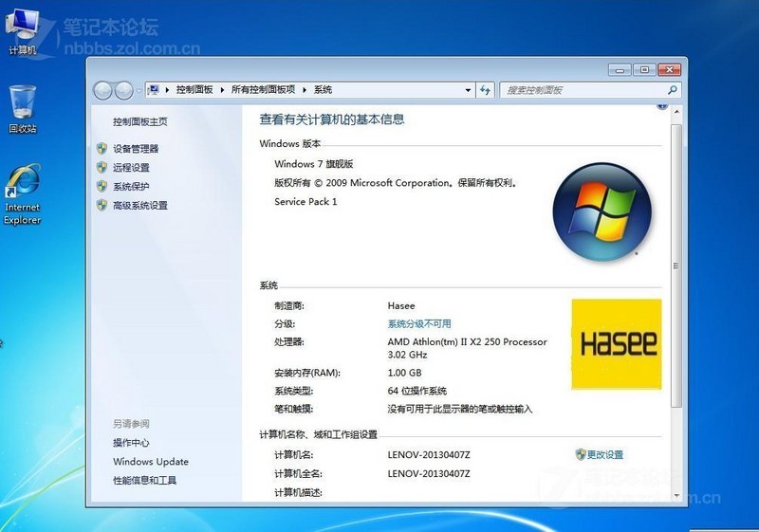Click the text Windows 7 旗舰版
Viewport: 759px width, 532px height.
pyautogui.click(x=314, y=164)
